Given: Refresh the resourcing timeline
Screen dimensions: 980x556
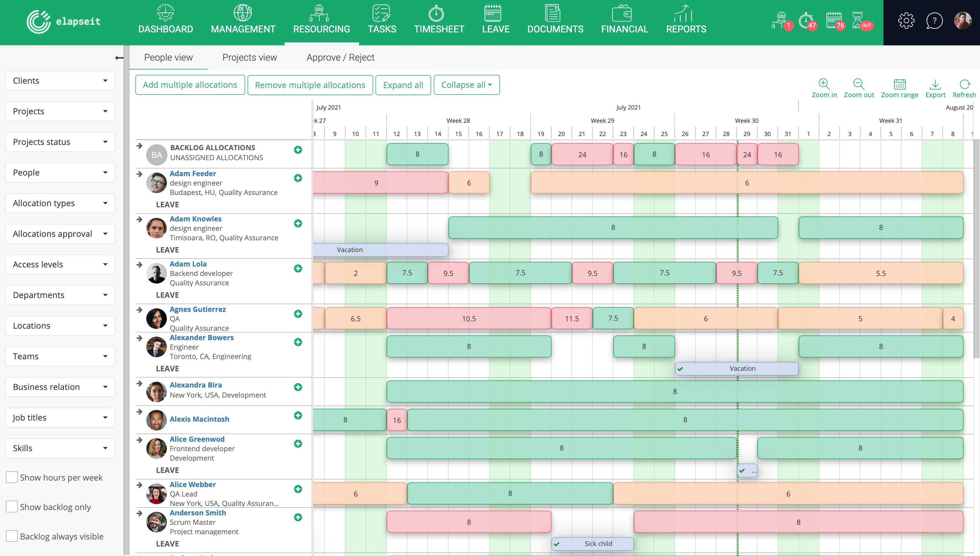Looking at the screenshot, I should [964, 85].
